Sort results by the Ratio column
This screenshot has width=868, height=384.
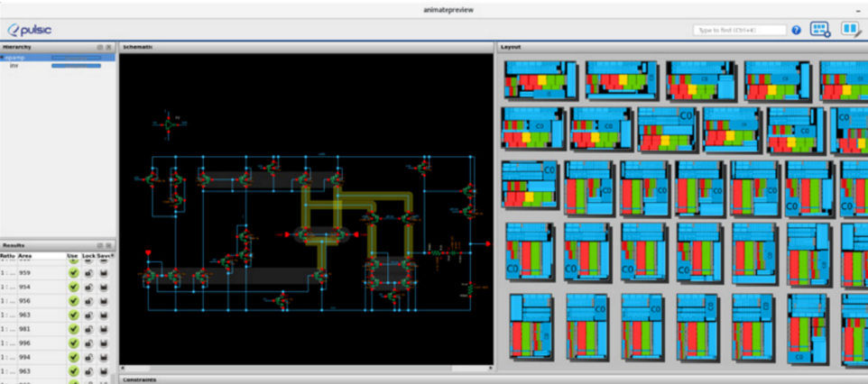click(8, 256)
